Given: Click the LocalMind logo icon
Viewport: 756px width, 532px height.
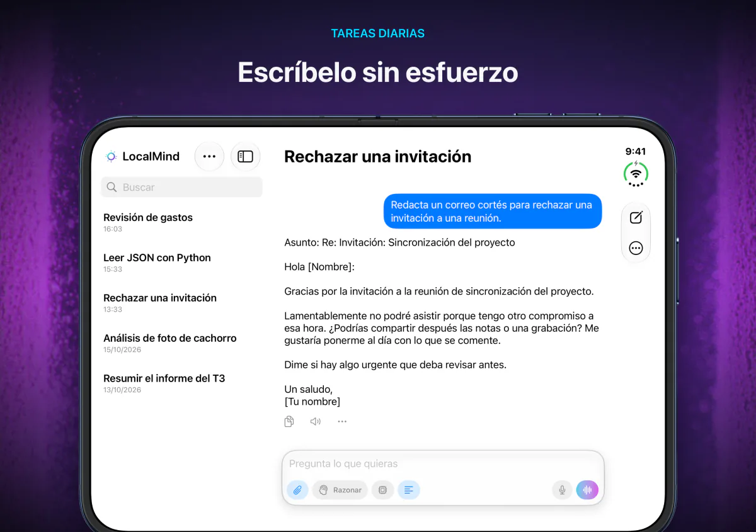Looking at the screenshot, I should [111, 157].
